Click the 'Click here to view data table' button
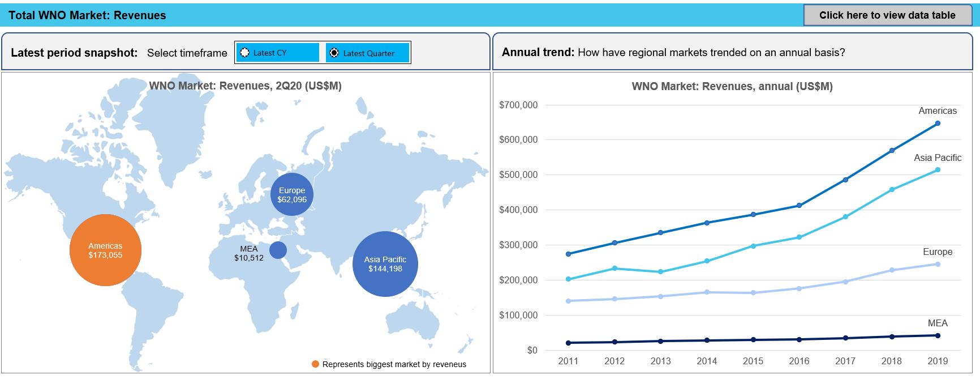The image size is (980, 379). pyautogui.click(x=887, y=15)
